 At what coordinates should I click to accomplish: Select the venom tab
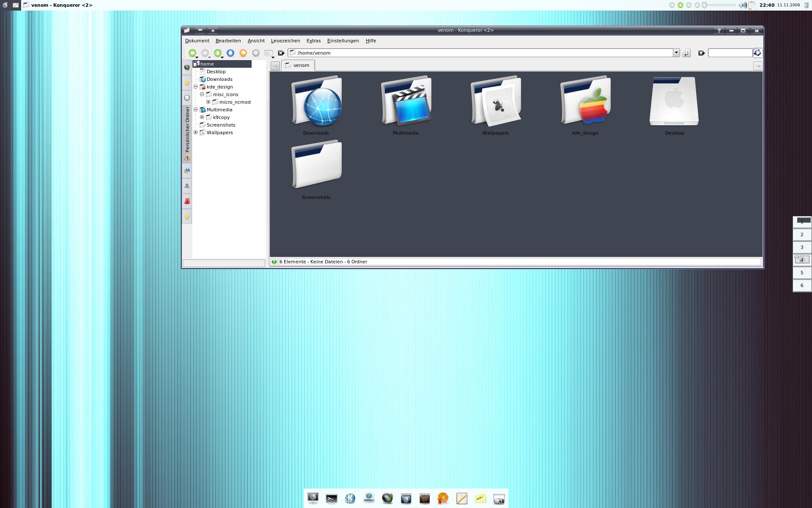click(298, 65)
